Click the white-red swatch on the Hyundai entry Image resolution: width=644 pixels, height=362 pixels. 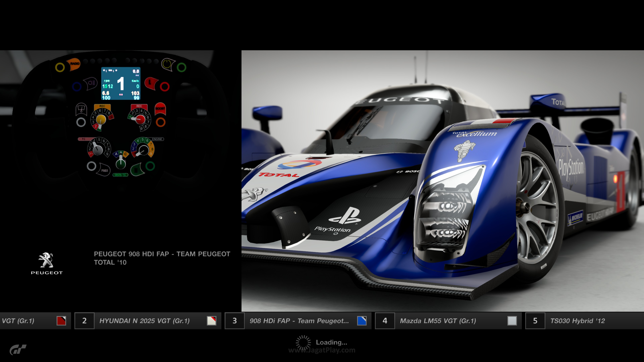[211, 321]
